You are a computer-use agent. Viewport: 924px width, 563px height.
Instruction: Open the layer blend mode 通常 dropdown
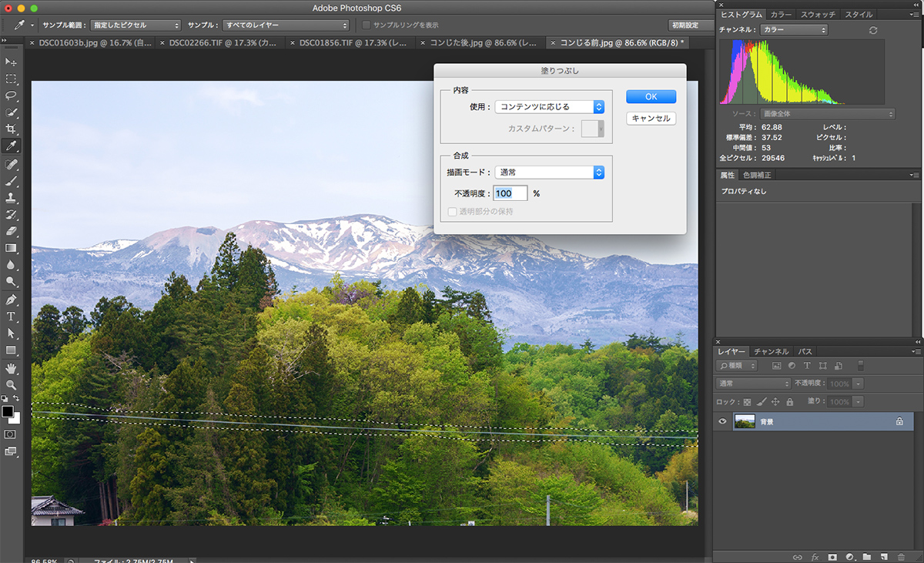(x=754, y=384)
